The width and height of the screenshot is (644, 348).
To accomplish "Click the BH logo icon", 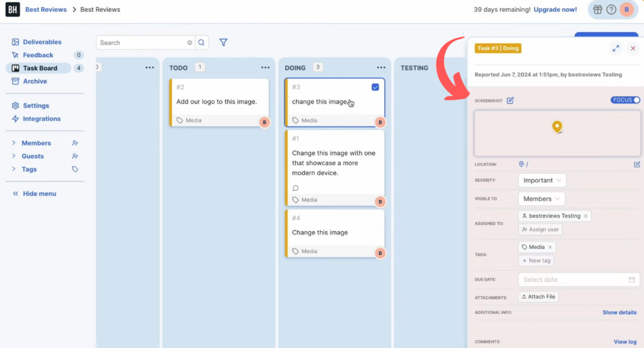I will pyautogui.click(x=13, y=9).
